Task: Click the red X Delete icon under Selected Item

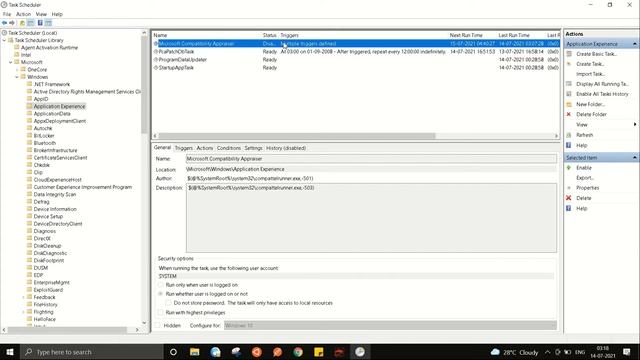Action: click(569, 198)
